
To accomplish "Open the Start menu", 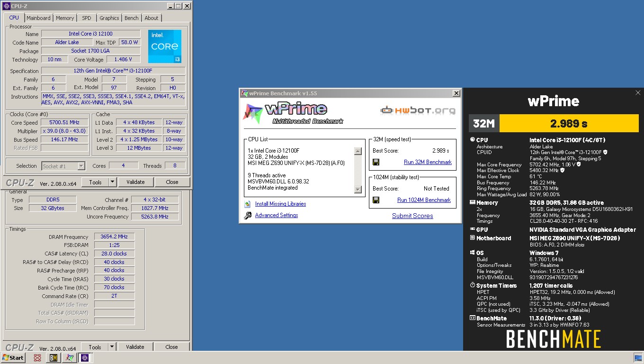I will tap(13, 358).
